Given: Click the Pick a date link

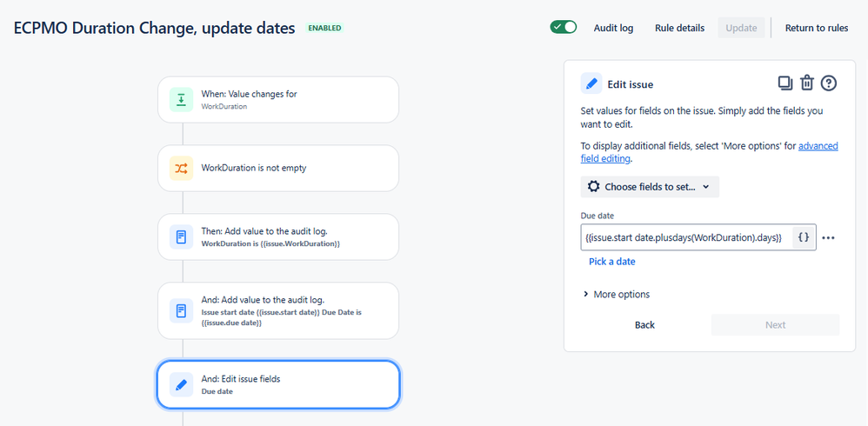Looking at the screenshot, I should pyautogui.click(x=611, y=262).
